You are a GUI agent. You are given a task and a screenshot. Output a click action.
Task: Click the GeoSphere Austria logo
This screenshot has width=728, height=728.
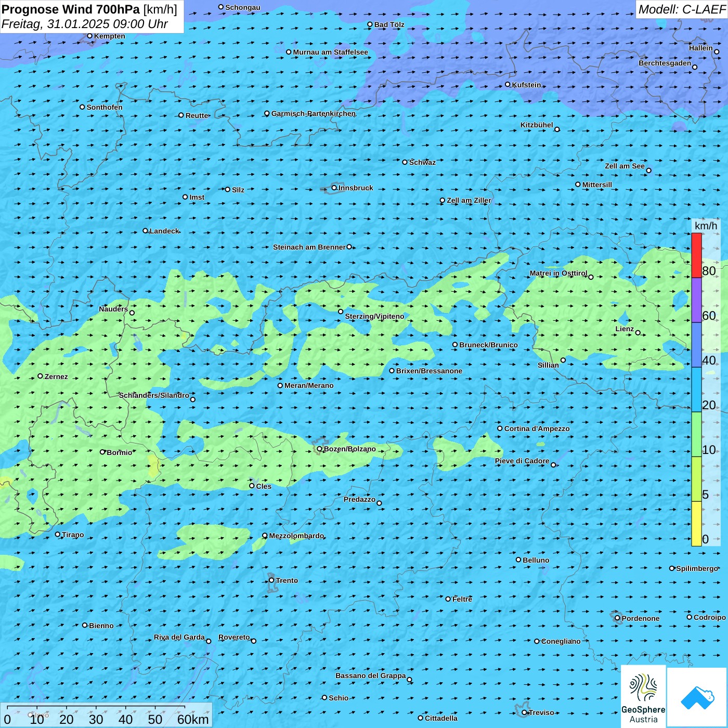coord(643,696)
